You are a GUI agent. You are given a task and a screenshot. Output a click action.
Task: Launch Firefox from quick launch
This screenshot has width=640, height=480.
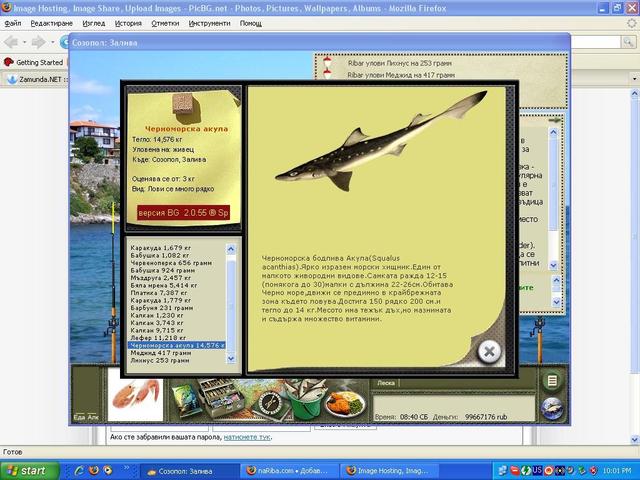pyautogui.click(x=93, y=471)
